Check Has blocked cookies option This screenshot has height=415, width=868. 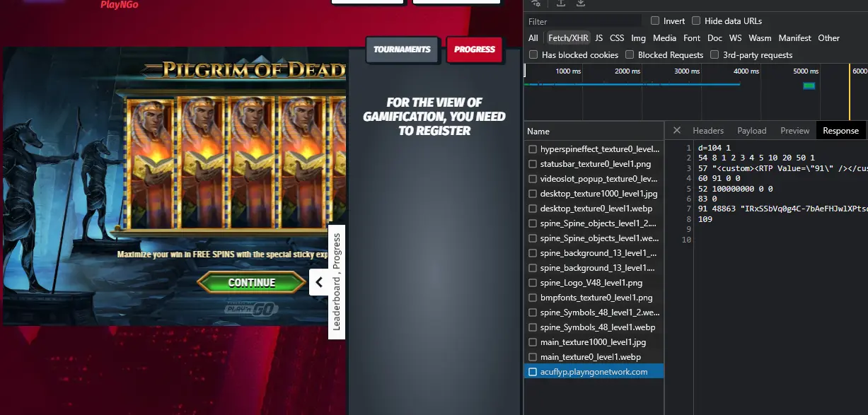click(533, 54)
